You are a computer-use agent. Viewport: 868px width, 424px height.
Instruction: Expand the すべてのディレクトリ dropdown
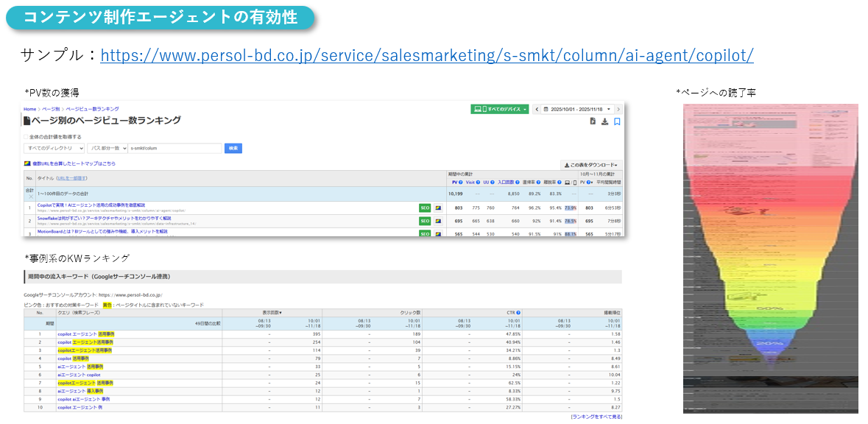[x=54, y=146]
